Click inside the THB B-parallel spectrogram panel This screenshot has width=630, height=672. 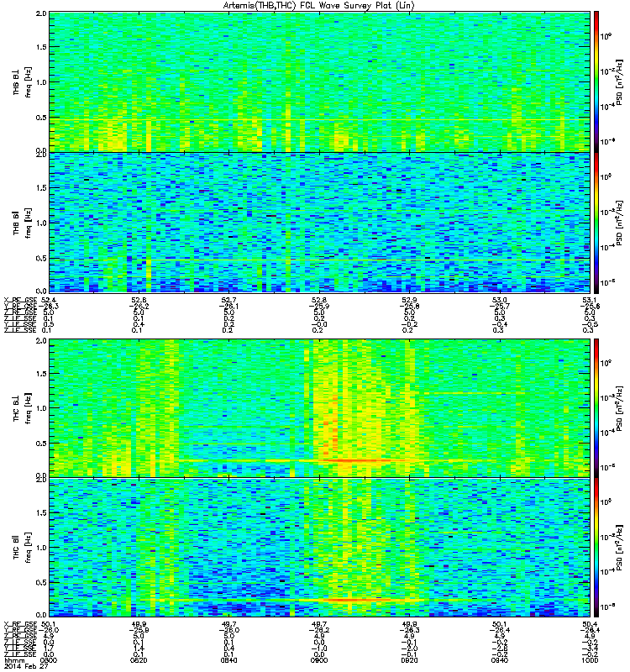pos(319,223)
